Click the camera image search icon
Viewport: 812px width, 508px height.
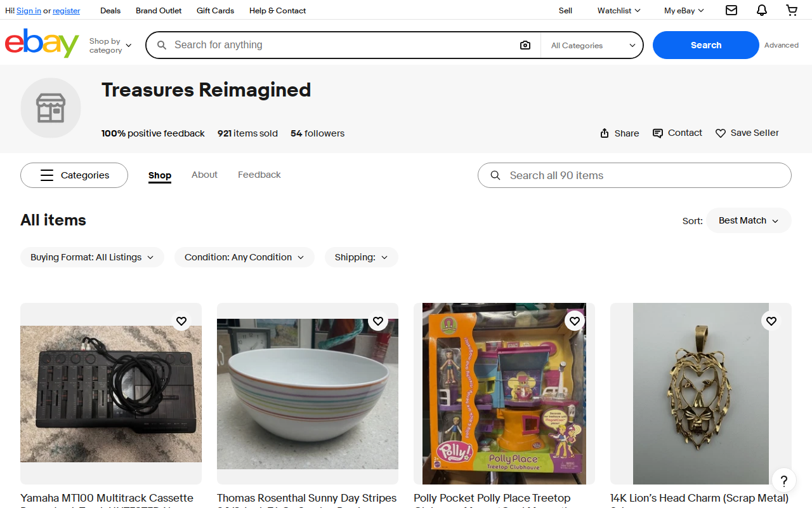[525, 45]
